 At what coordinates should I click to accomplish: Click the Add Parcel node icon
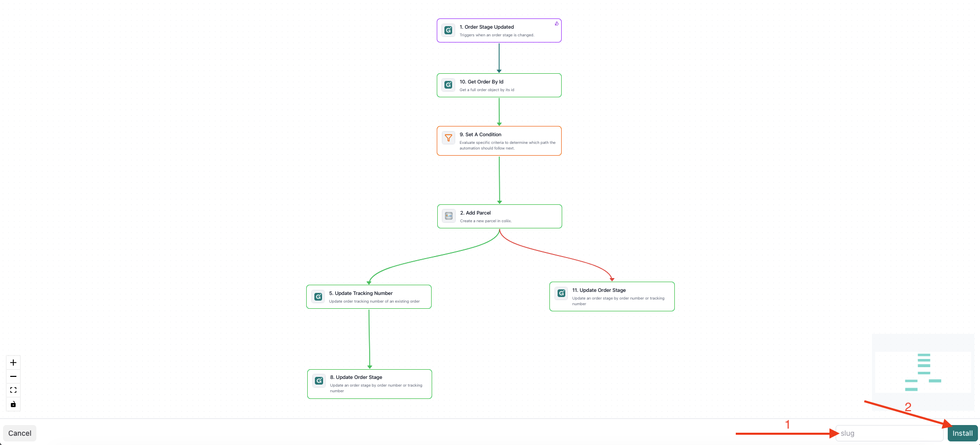click(x=449, y=216)
